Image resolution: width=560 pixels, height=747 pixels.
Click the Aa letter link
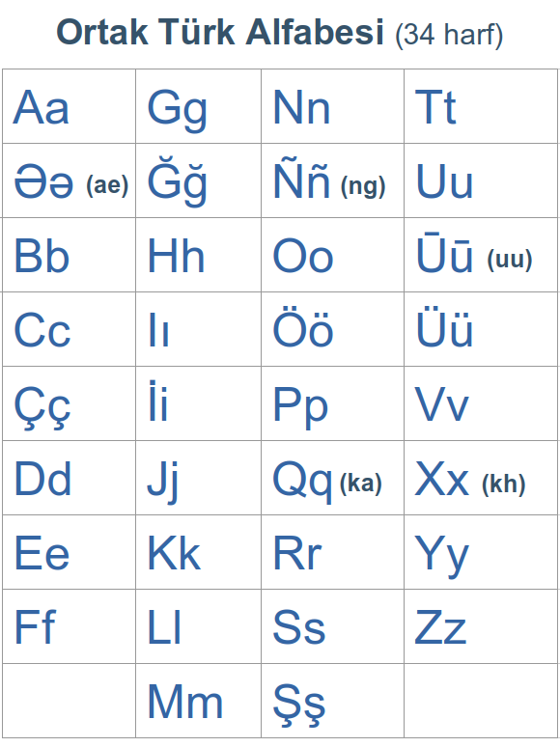(x=41, y=108)
